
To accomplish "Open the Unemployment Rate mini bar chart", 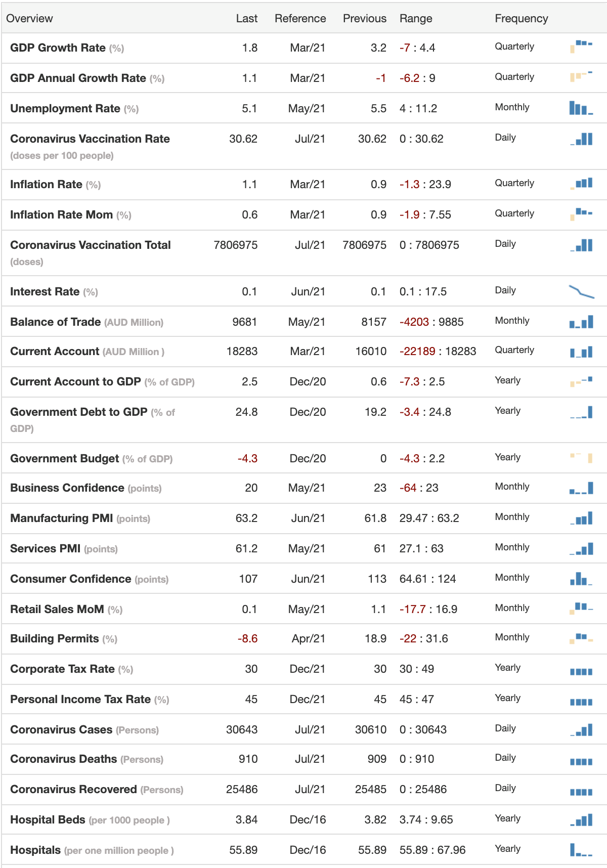I will click(581, 107).
